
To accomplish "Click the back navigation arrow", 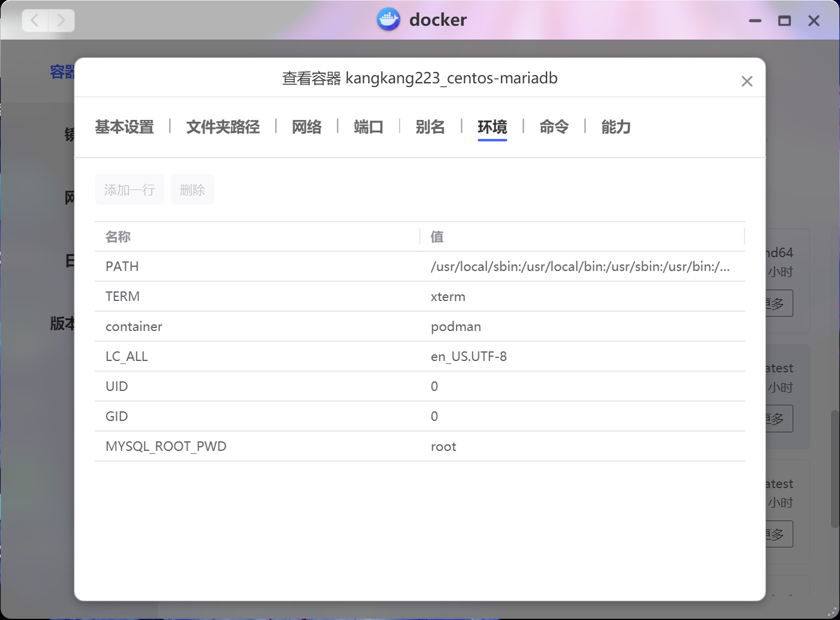I will point(35,21).
